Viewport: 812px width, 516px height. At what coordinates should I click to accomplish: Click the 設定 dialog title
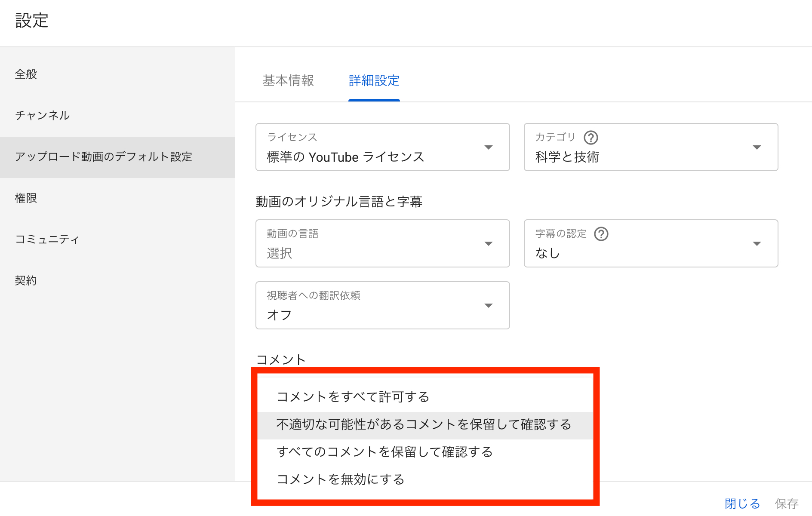pyautogui.click(x=32, y=21)
